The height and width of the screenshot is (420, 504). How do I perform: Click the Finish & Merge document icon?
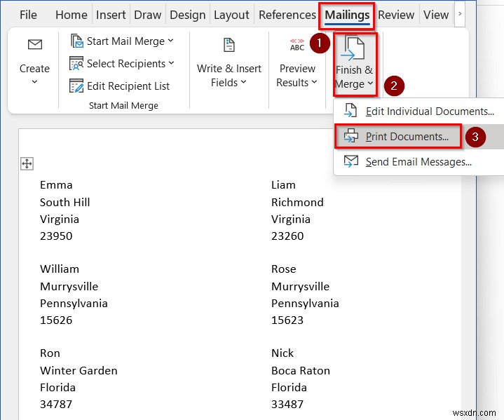point(353,48)
